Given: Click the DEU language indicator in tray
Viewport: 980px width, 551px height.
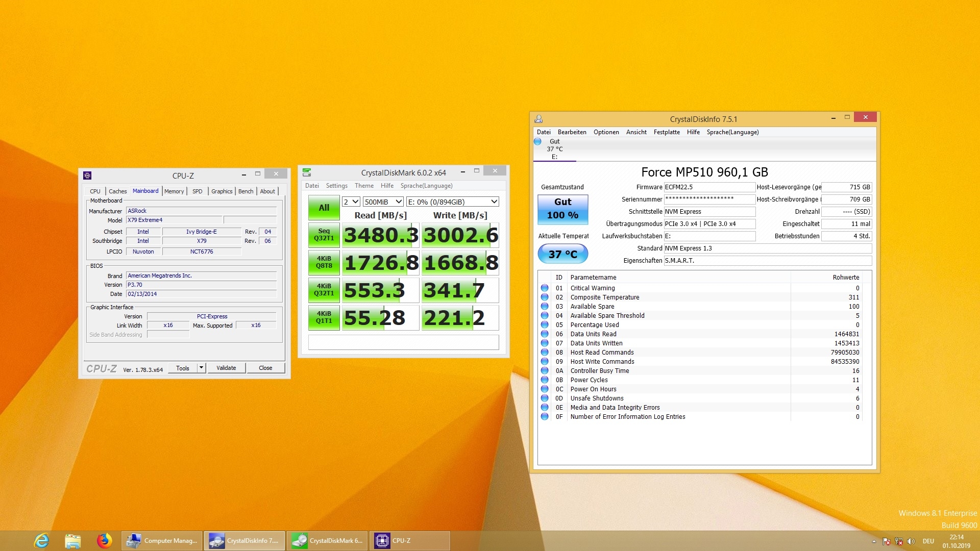Looking at the screenshot, I should tap(928, 541).
